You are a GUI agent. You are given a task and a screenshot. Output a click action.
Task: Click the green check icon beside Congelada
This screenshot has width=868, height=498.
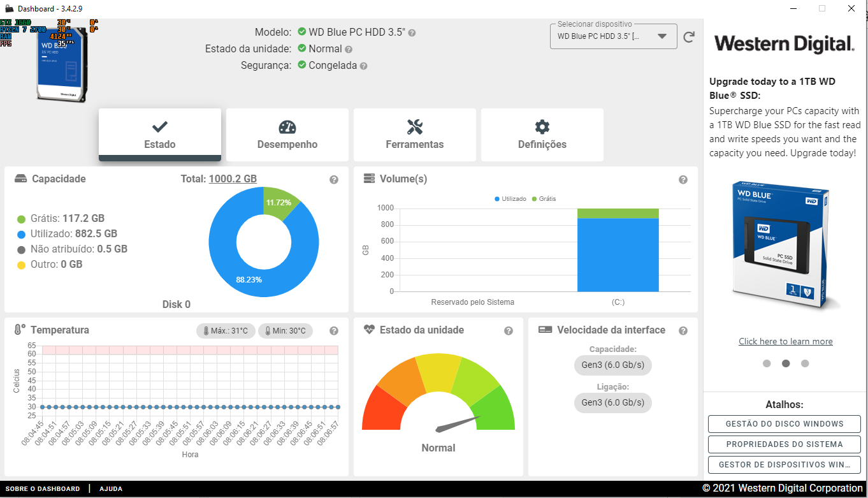point(301,65)
